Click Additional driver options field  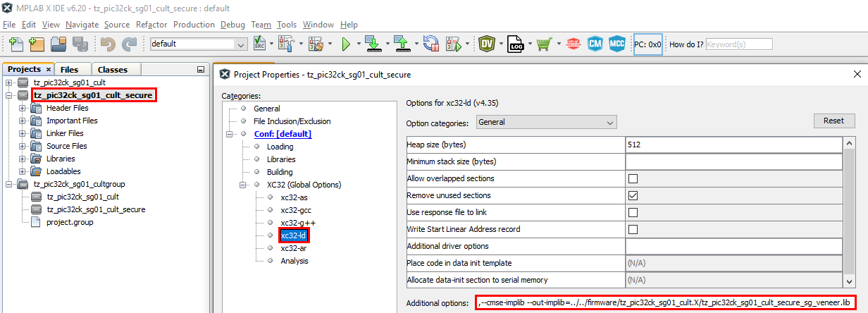(733, 246)
